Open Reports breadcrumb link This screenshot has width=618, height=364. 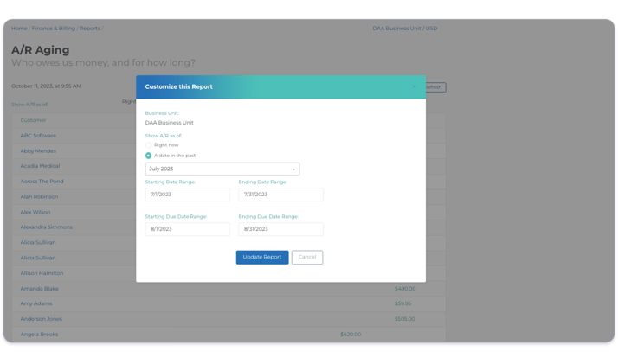[x=90, y=29]
